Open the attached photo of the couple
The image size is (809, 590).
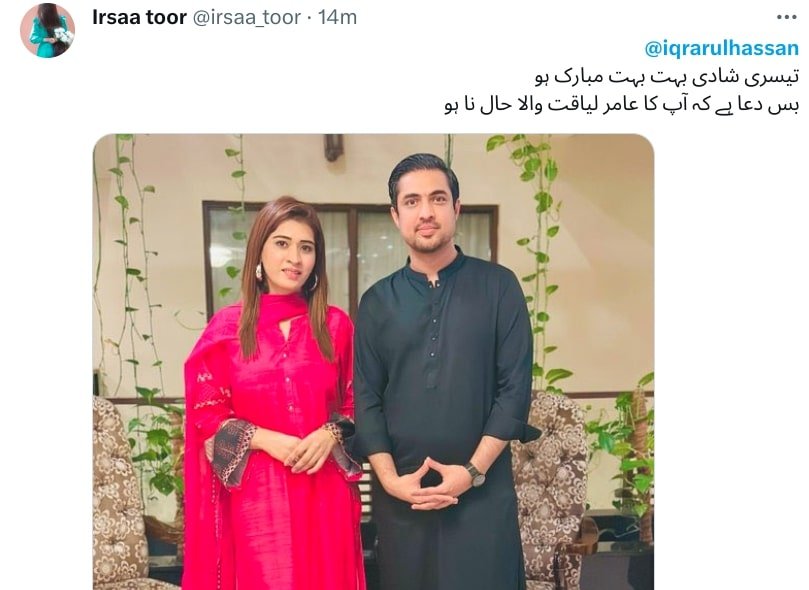pos(374,362)
